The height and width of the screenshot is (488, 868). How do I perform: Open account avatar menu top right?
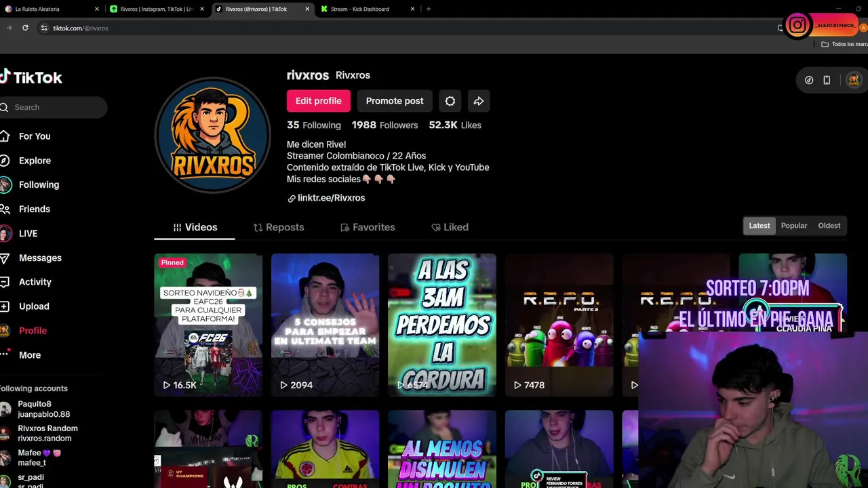(x=854, y=80)
